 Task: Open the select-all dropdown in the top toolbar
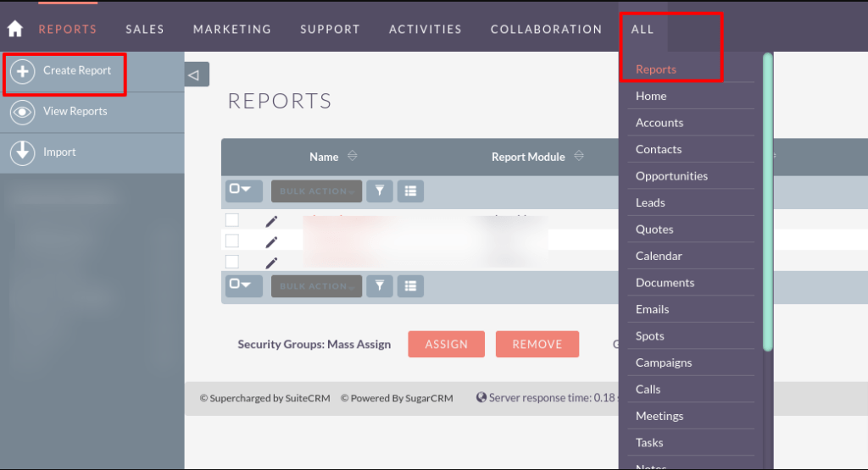click(243, 191)
